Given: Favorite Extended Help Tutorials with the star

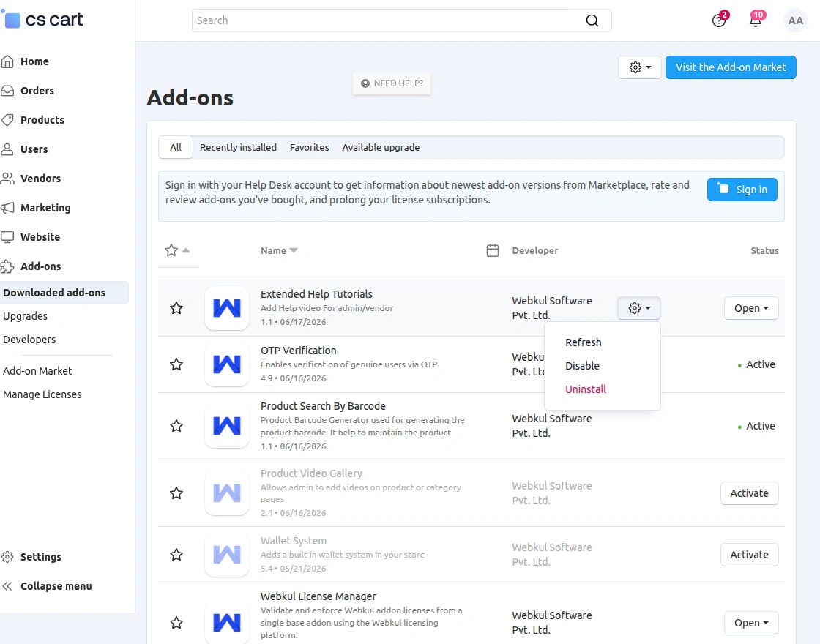Looking at the screenshot, I should pos(176,308).
